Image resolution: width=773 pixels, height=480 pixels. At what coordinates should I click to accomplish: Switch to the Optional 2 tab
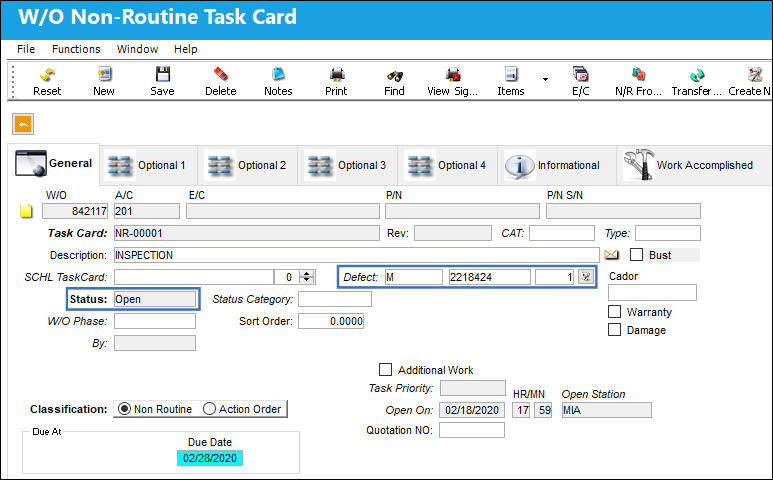[248, 166]
